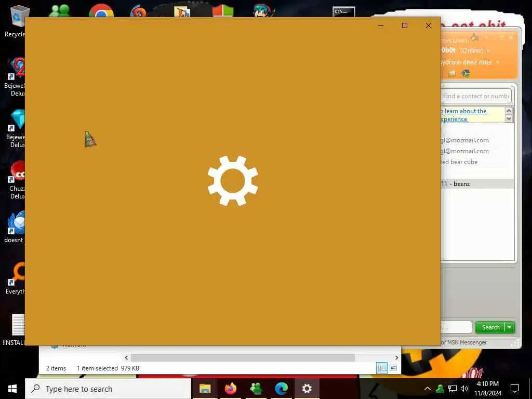This screenshot has width=532, height=399.
Task: Select the first mozmail.com contact
Action: click(465, 140)
